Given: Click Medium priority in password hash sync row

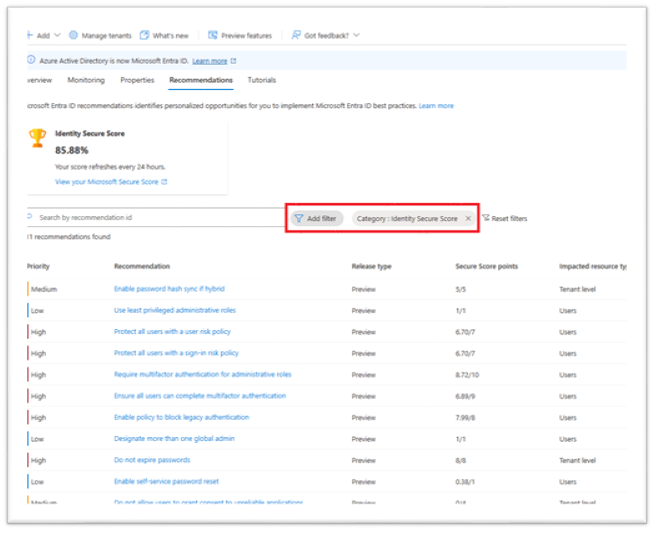Looking at the screenshot, I should [x=44, y=290].
